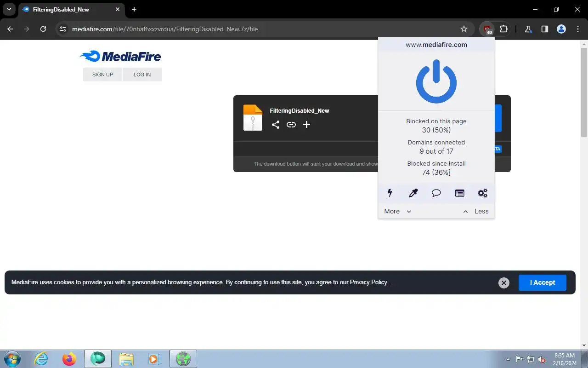Viewport: 588px width, 368px height.
Task: Toggle uBlock Origin power button
Action: click(436, 81)
